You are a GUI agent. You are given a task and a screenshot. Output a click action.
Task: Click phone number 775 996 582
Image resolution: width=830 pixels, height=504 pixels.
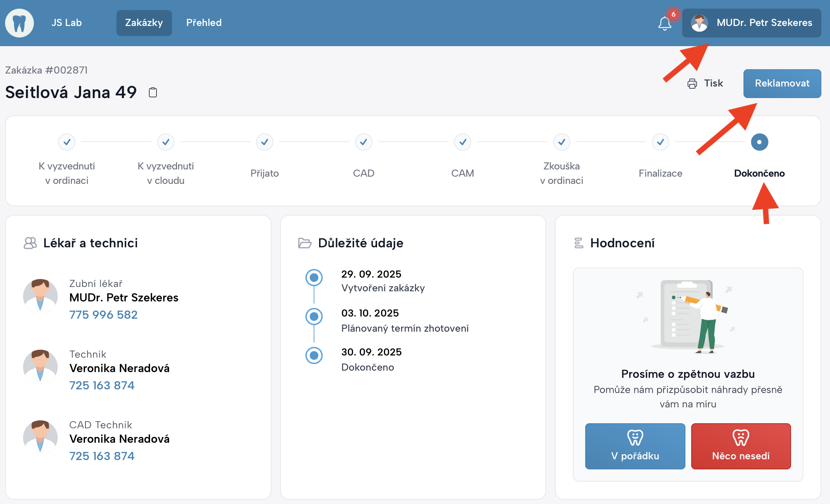point(103,315)
